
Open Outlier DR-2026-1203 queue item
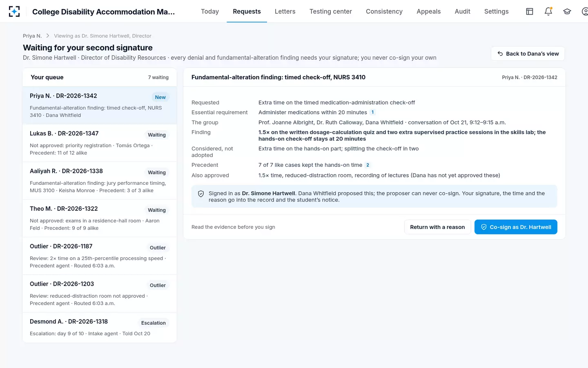pyautogui.click(x=100, y=294)
